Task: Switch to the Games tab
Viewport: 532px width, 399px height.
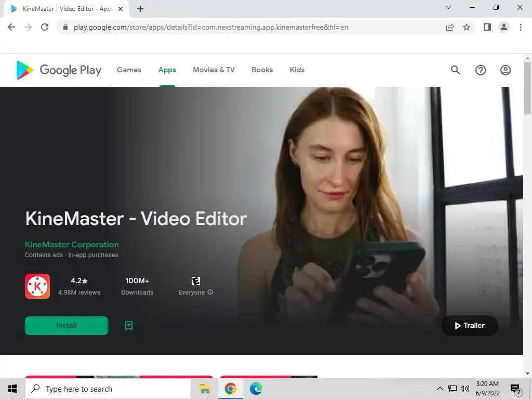Action: coord(129,70)
